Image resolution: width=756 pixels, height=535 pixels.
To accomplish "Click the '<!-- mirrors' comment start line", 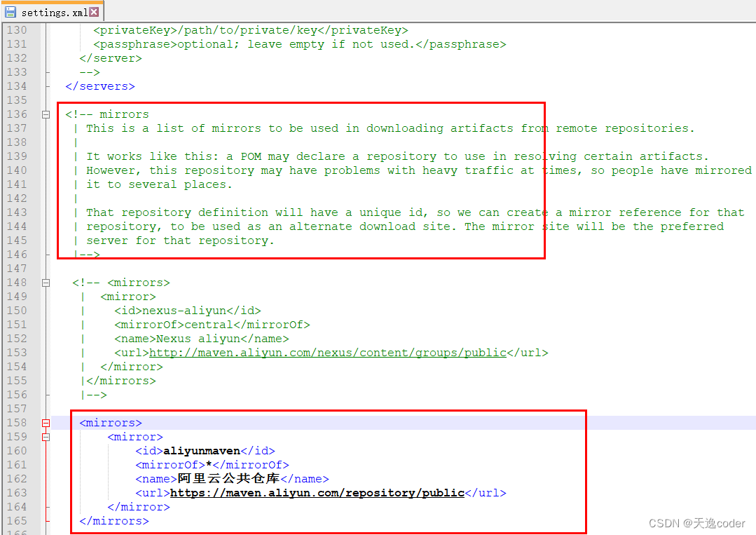I will click(x=107, y=114).
